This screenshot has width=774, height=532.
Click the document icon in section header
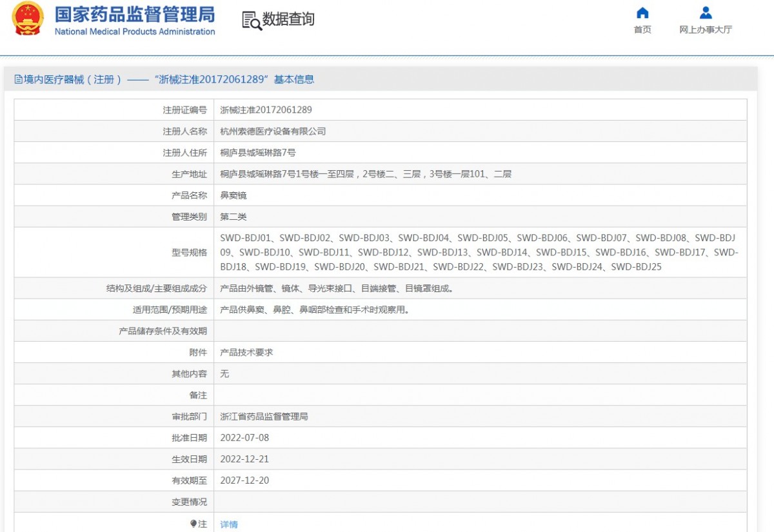pyautogui.click(x=19, y=79)
